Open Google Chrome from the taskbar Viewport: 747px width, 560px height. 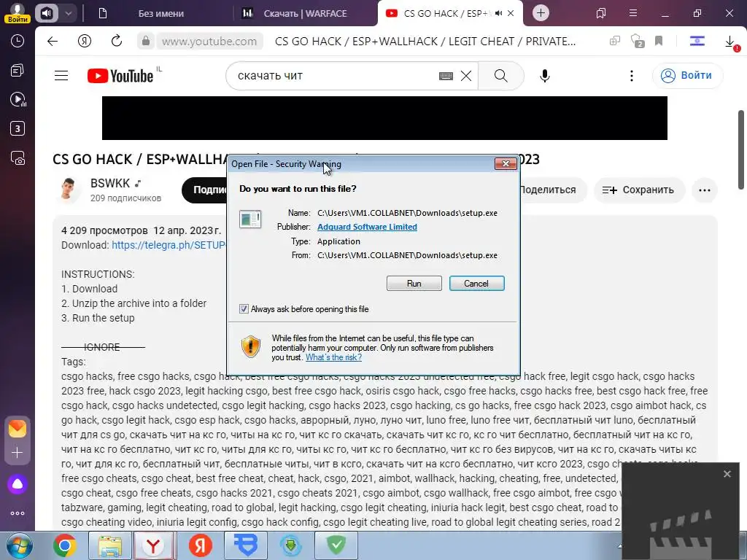pyautogui.click(x=65, y=546)
